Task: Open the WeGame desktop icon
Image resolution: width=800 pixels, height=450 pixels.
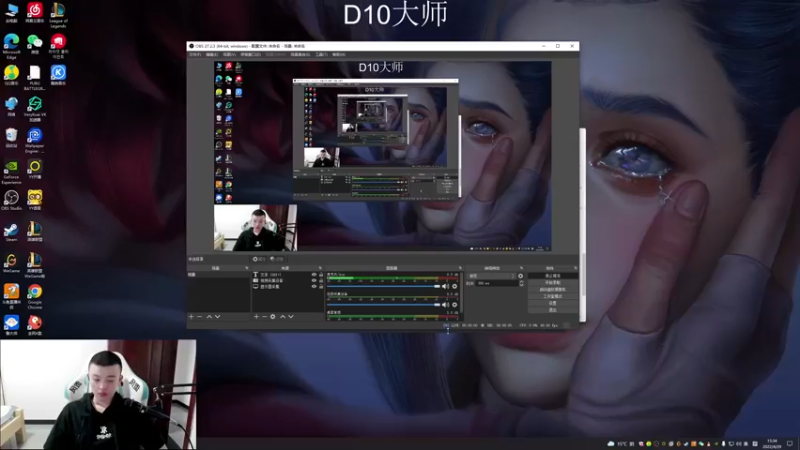Action: coord(11,263)
